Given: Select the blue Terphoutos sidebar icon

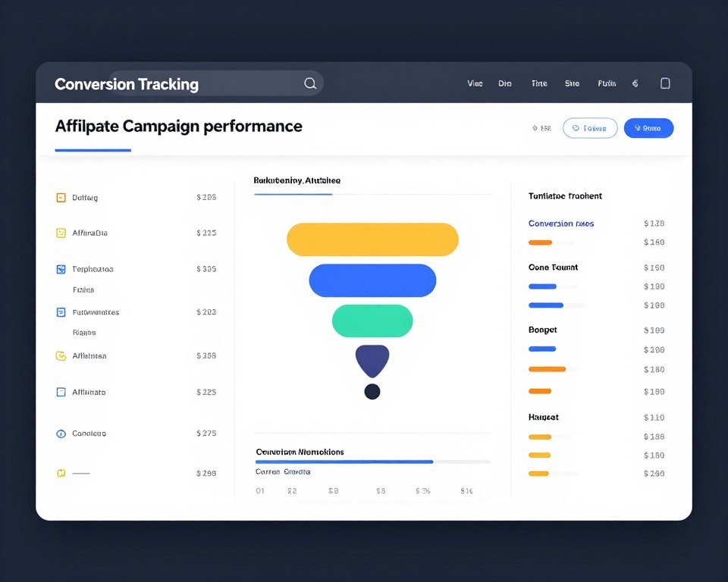Looking at the screenshot, I should pyautogui.click(x=60, y=269).
